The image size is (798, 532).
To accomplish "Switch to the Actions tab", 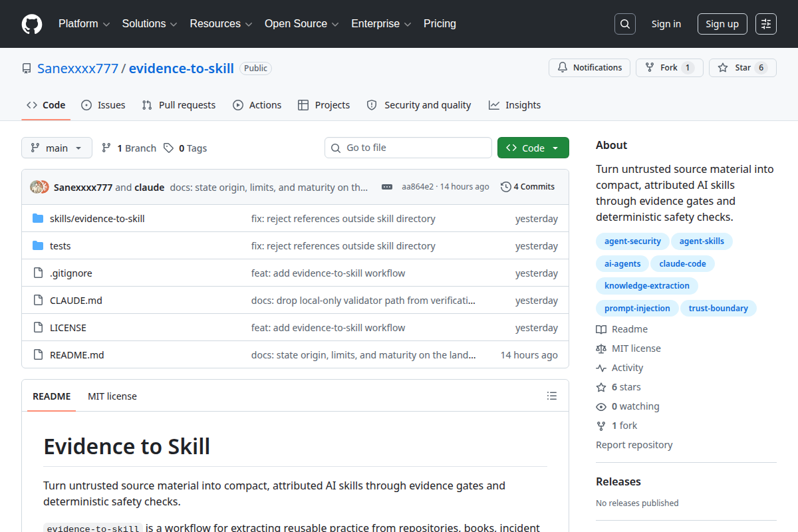I will (257, 105).
